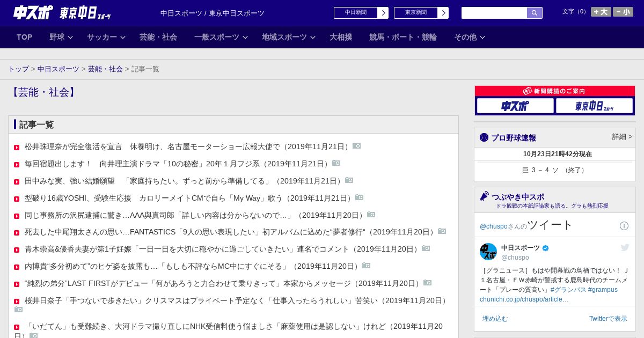Click the 中日スポーツ account name in tweet
Image resolution: width=644 pixels, height=338 pixels.
[521, 248]
